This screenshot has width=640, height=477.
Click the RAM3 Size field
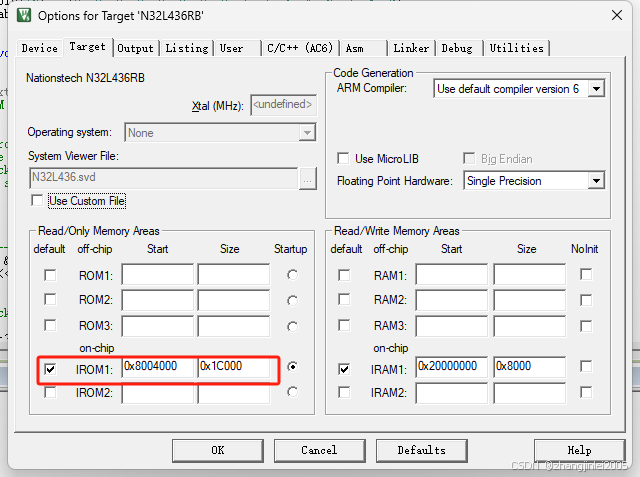click(530, 326)
